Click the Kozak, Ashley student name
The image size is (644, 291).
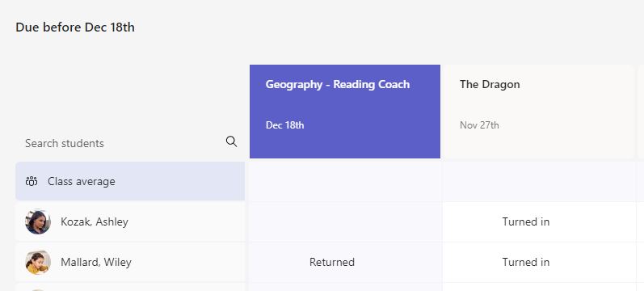pyautogui.click(x=95, y=221)
